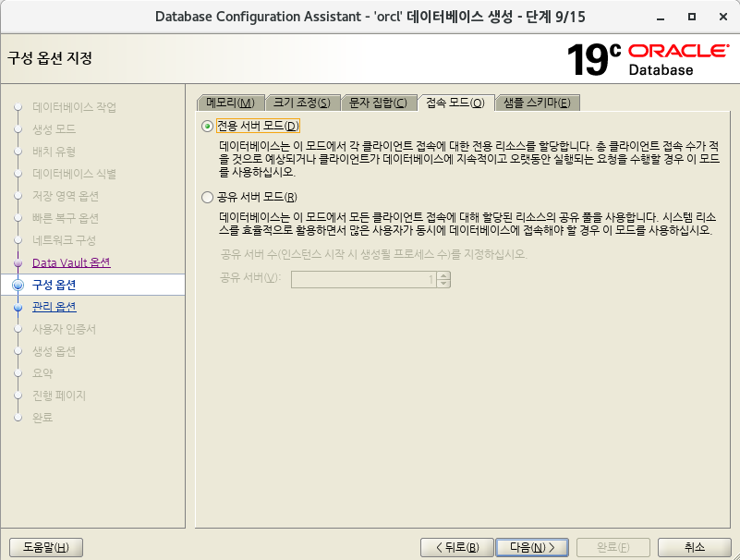Click the 빠른 복구 옵션 step text
The width and height of the screenshot is (740, 560).
[x=66, y=218]
